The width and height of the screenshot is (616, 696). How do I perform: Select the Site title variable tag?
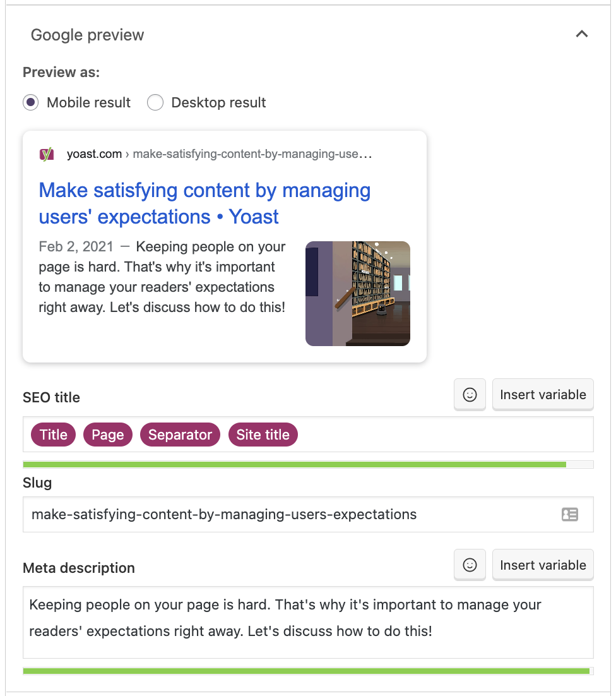click(263, 435)
